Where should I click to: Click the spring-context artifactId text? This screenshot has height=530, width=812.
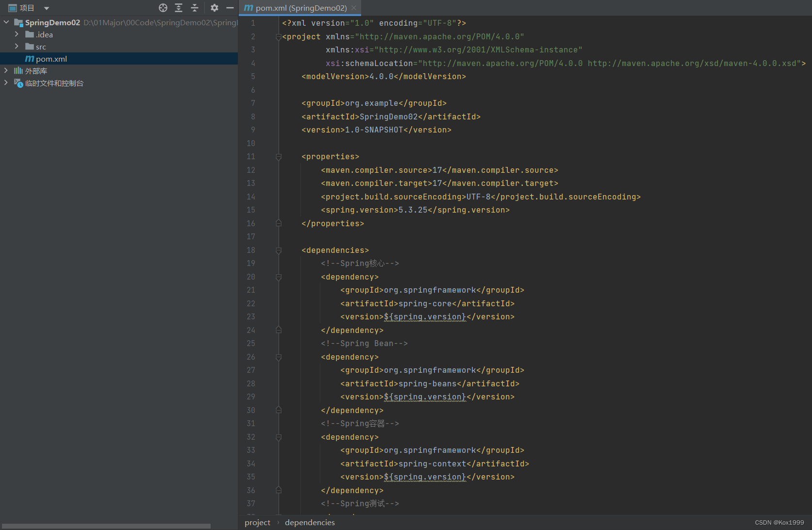pyautogui.click(x=432, y=464)
